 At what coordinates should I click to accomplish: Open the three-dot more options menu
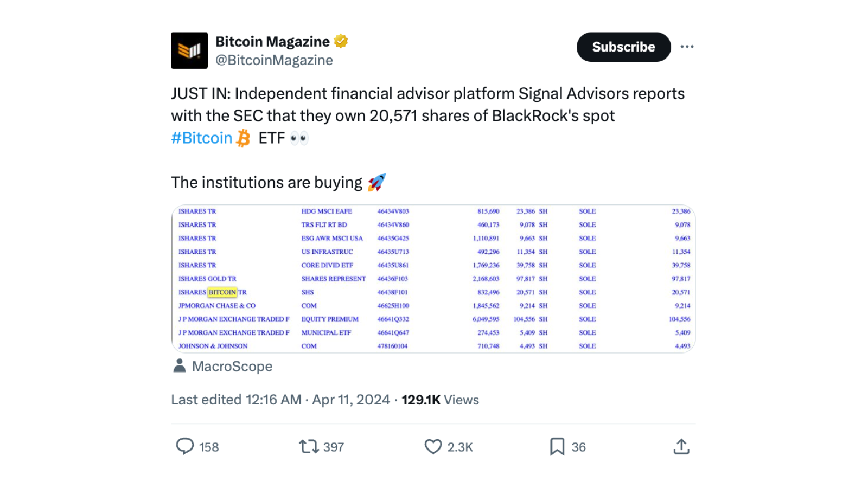[687, 47]
